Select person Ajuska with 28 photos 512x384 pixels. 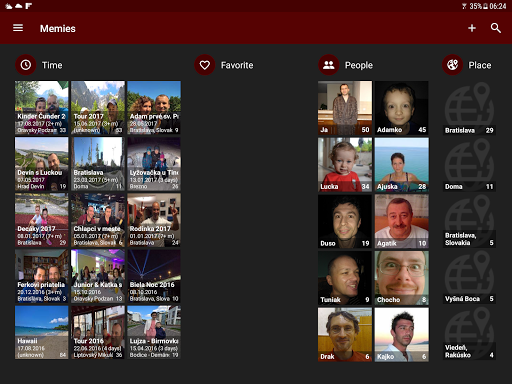(402, 165)
